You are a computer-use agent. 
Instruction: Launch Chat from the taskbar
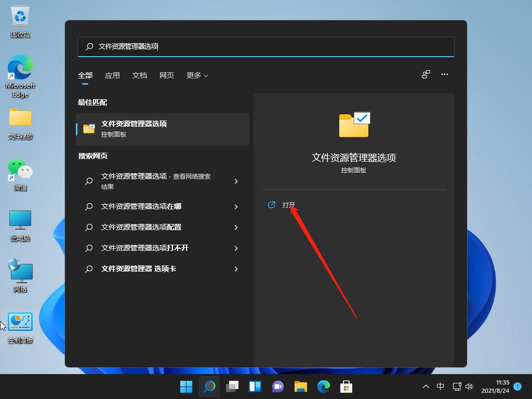(x=278, y=387)
